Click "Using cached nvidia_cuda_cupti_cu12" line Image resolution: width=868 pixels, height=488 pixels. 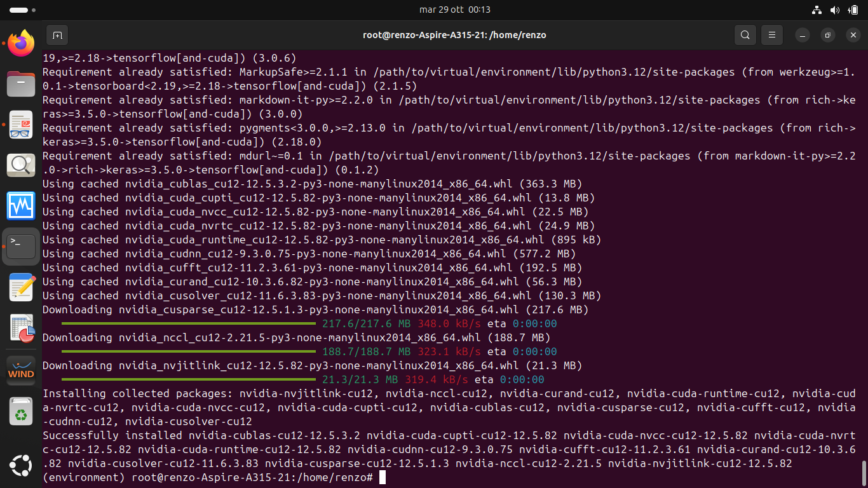[x=318, y=198]
